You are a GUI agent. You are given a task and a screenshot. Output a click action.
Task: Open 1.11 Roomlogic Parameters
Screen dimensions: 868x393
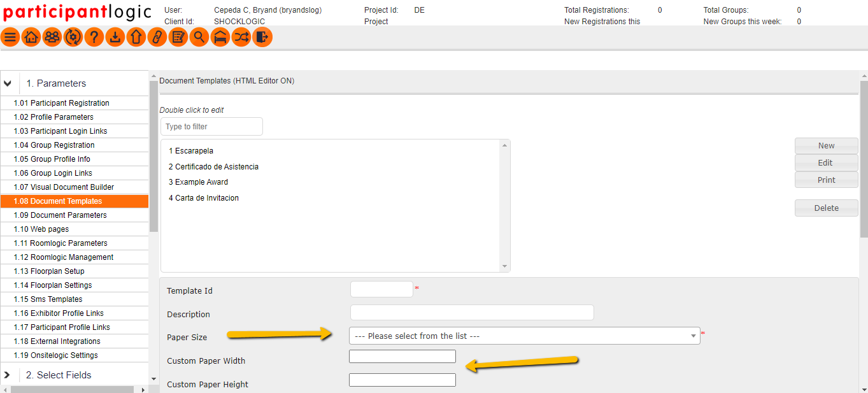[75, 243]
